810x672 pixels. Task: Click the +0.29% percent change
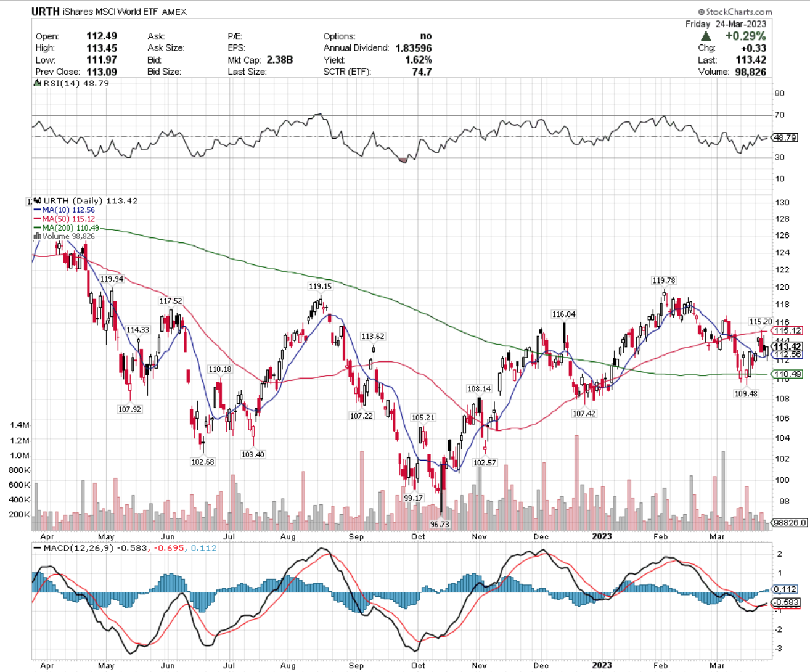pyautogui.click(x=745, y=36)
